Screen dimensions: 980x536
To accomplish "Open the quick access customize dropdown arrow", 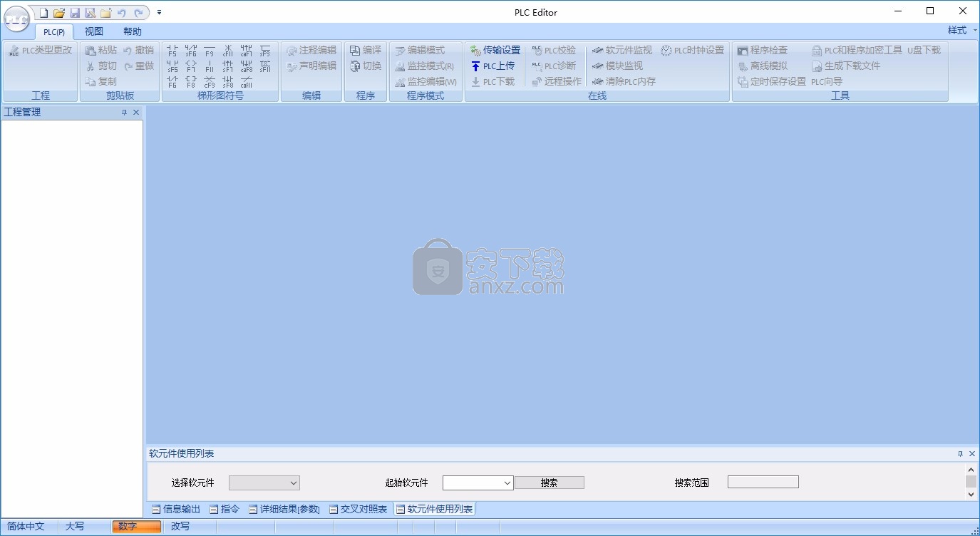I will (160, 12).
